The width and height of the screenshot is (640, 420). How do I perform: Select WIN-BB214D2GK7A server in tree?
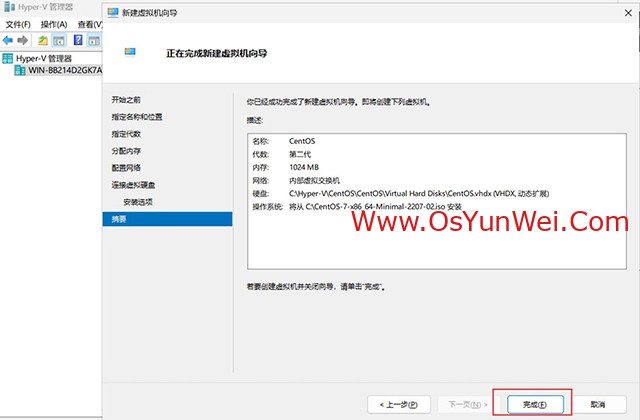pos(65,70)
